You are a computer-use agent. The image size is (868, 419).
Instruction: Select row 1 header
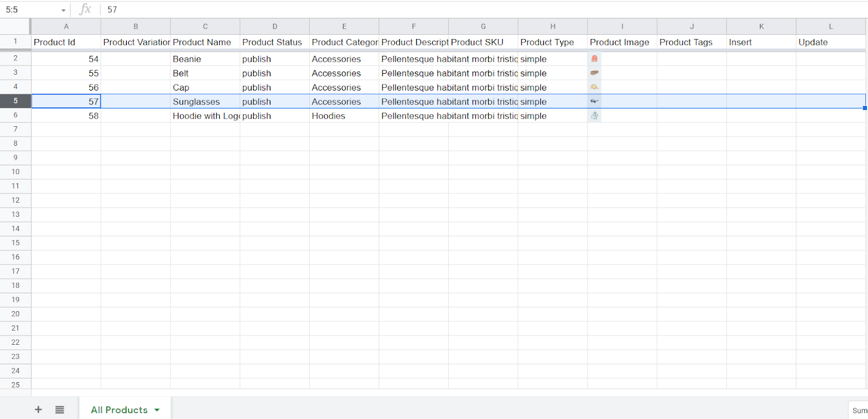click(x=15, y=41)
